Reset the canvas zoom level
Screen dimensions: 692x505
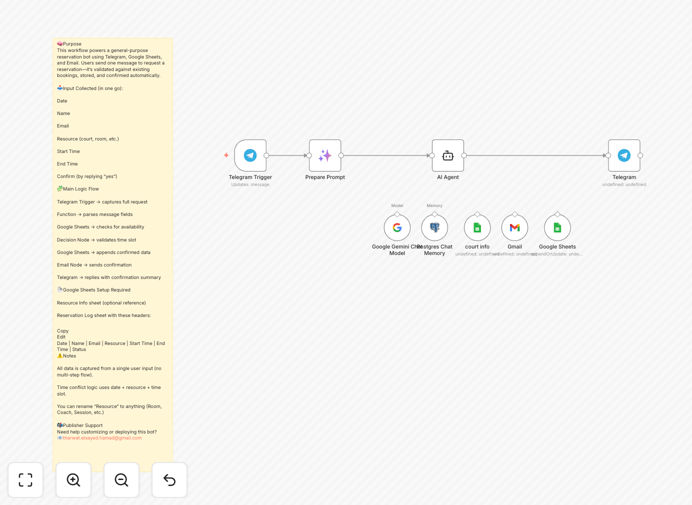pos(169,480)
